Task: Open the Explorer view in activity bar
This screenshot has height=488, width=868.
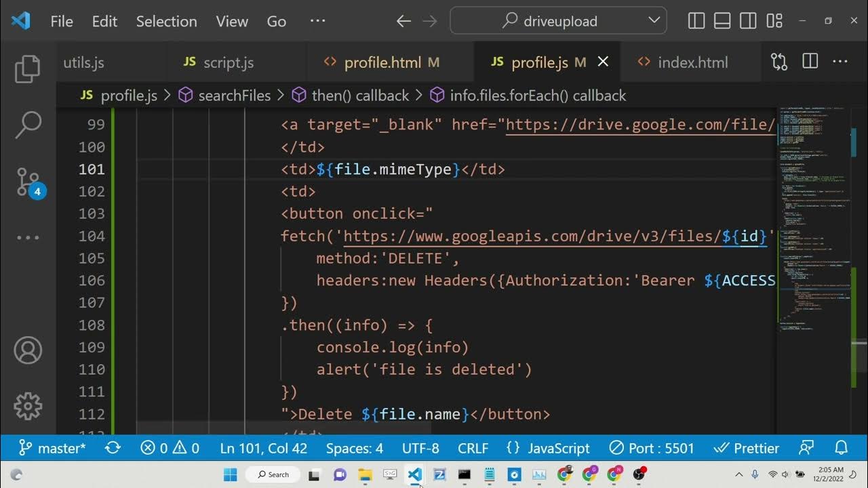Action: 28,69
